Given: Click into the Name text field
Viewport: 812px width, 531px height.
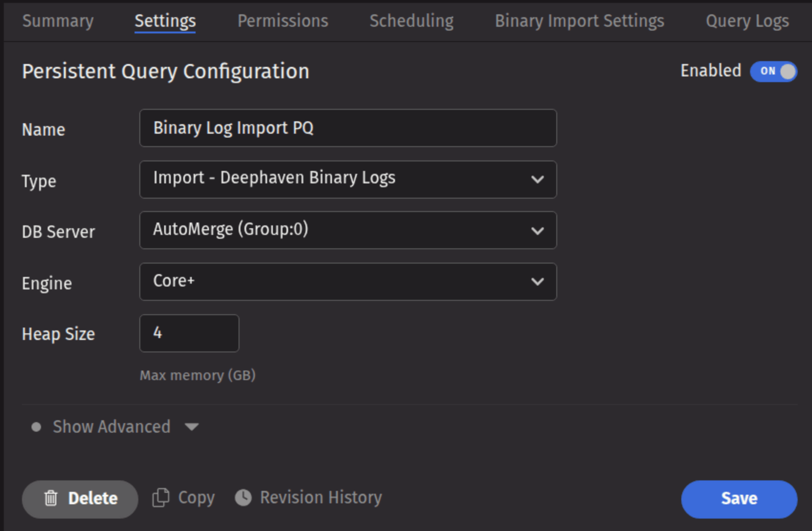Looking at the screenshot, I should click(348, 128).
